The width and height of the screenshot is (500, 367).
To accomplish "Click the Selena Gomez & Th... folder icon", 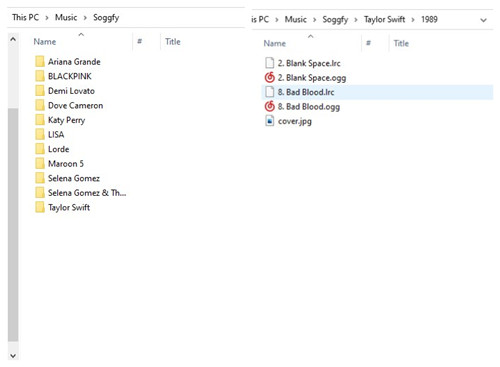I will [x=40, y=193].
